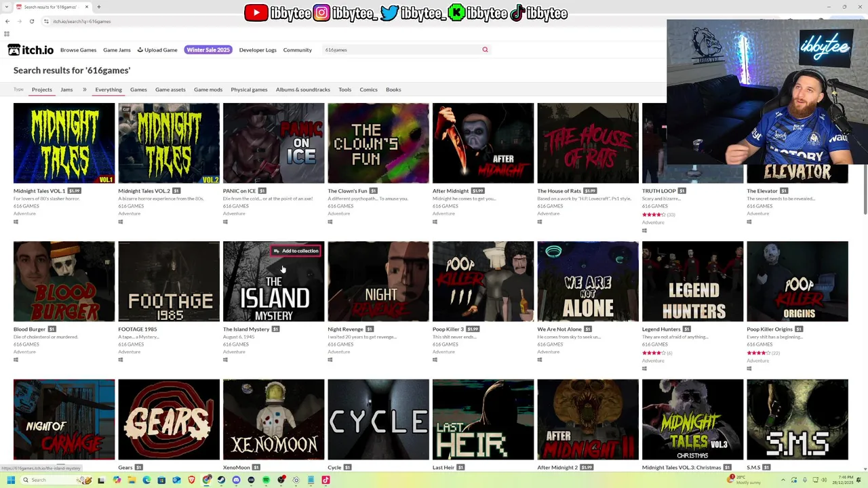Open the FOOTAGE 1985 game cover

(x=169, y=281)
